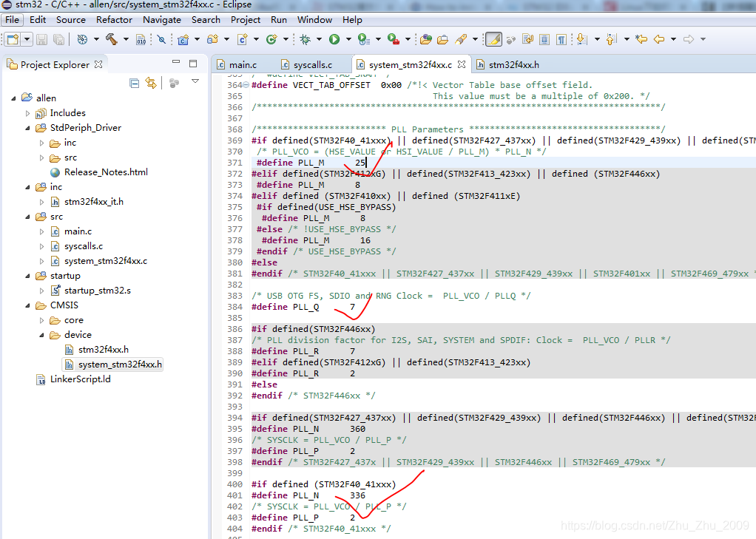Click the Last Edit Location icon
Viewport: 756px width, 539px height.
[641, 39]
